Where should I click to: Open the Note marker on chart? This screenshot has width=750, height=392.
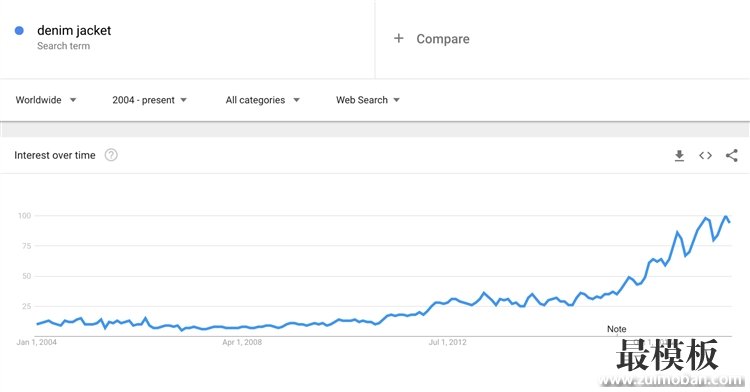tap(617, 329)
